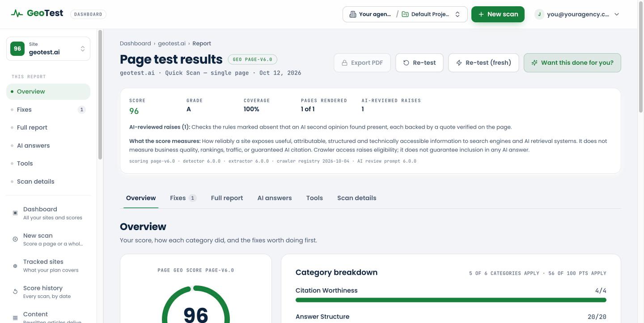
Task: Click the user avatar J icon
Action: pos(539,14)
